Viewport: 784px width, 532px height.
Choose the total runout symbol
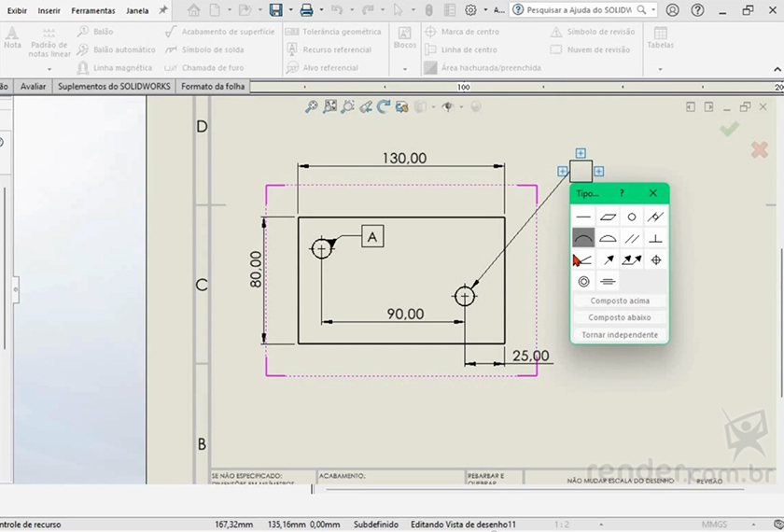pyautogui.click(x=632, y=260)
